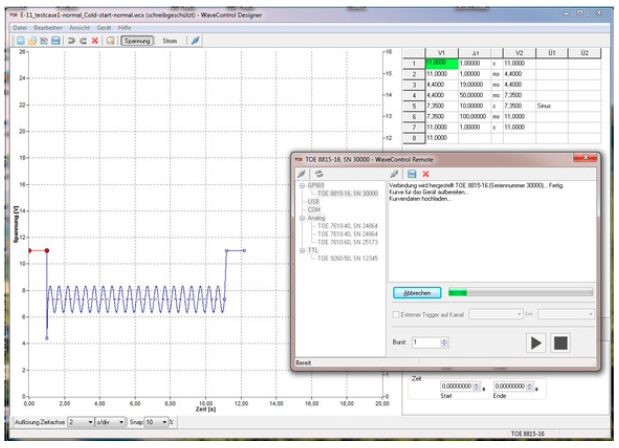Click the red X delete icon in Designer toolbar
This screenshot has height=448, width=619.
[x=95, y=41]
